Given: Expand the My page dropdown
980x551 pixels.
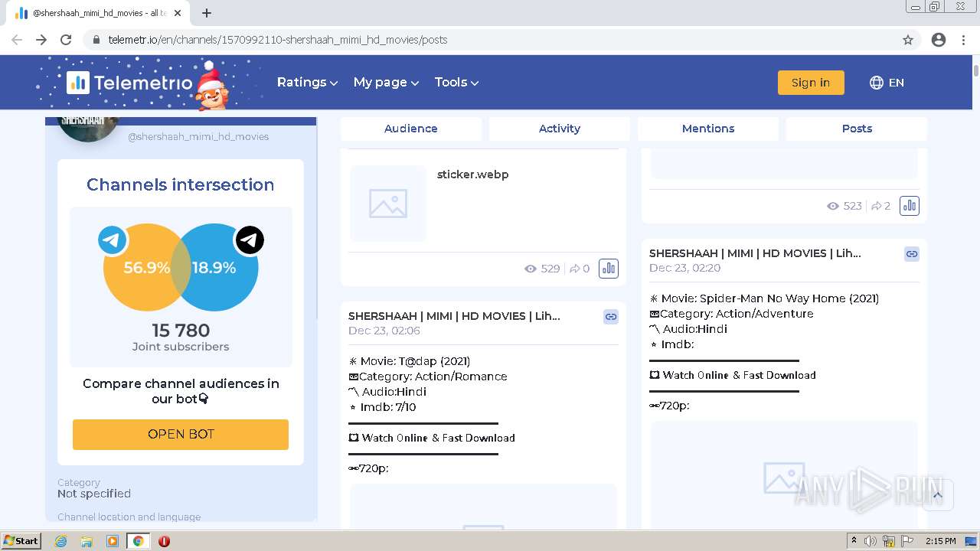Looking at the screenshot, I should point(386,83).
